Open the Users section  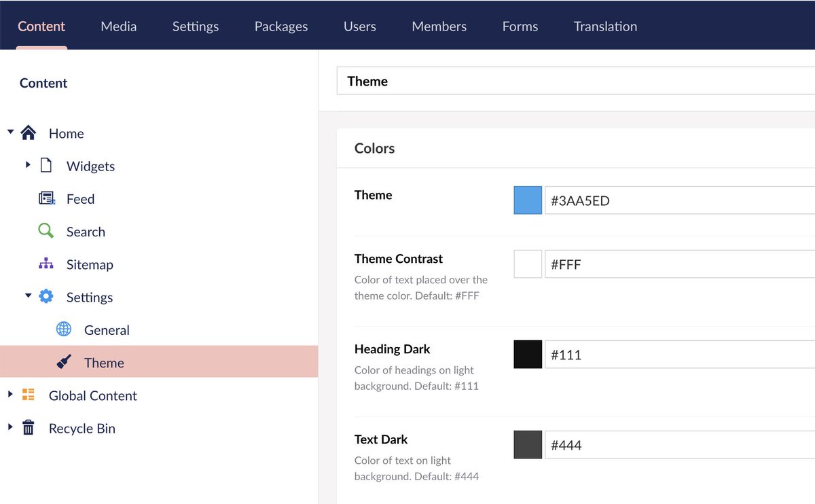tap(360, 26)
